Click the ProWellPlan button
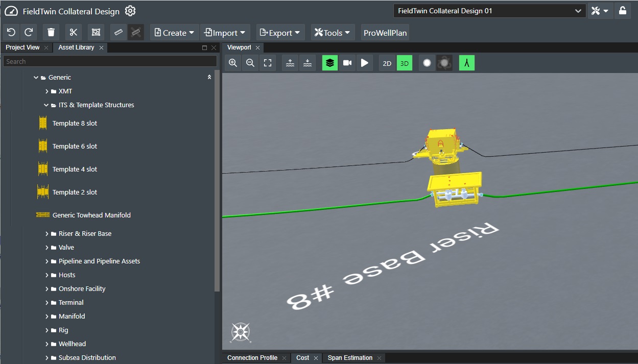This screenshot has width=638, height=364. (385, 33)
